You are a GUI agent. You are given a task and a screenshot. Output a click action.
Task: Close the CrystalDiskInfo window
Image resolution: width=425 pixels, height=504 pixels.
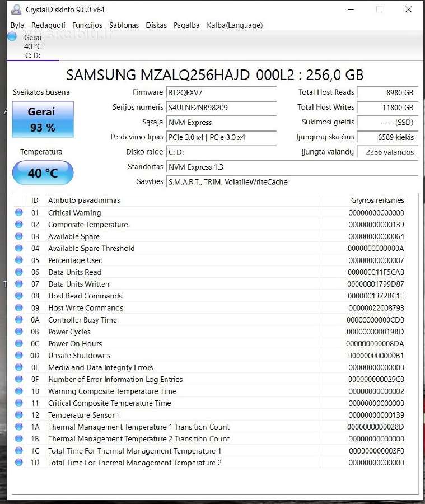click(x=408, y=10)
